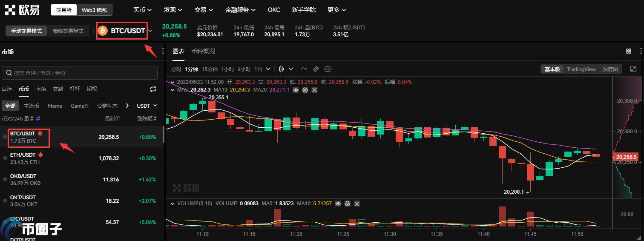Set interval to 4小时
This screenshot has width=644, height=241.
(x=244, y=69)
